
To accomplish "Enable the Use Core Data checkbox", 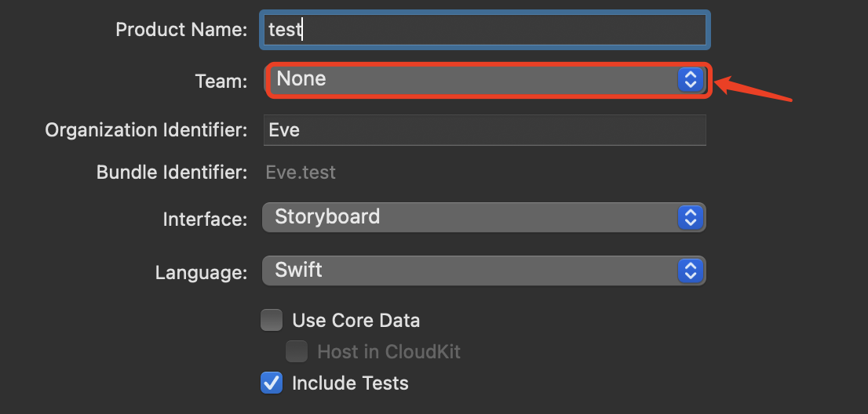I will coord(272,320).
